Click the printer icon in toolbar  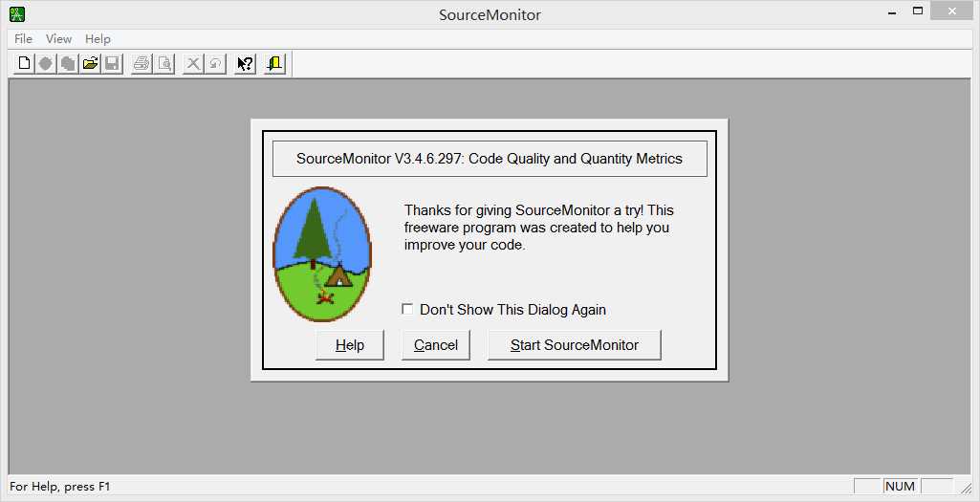point(142,63)
